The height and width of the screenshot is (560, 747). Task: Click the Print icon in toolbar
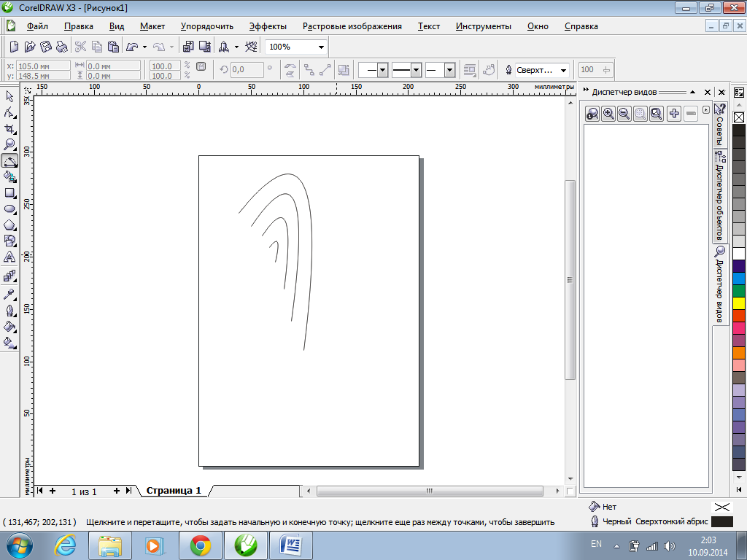[62, 47]
